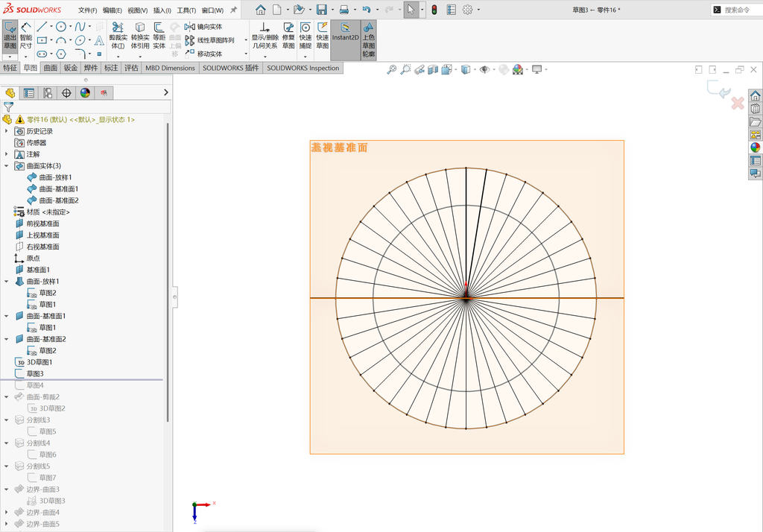The image size is (763, 532).
Task: Open the DimXpertManager panel tab
Action: coord(66,93)
